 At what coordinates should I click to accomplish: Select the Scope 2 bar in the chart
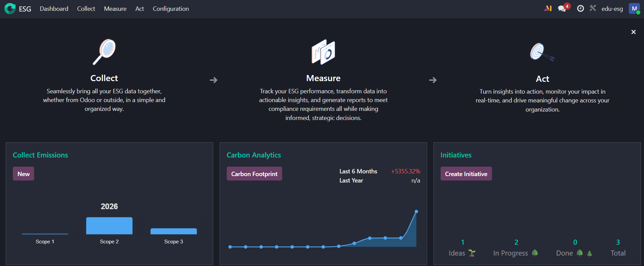click(x=109, y=225)
